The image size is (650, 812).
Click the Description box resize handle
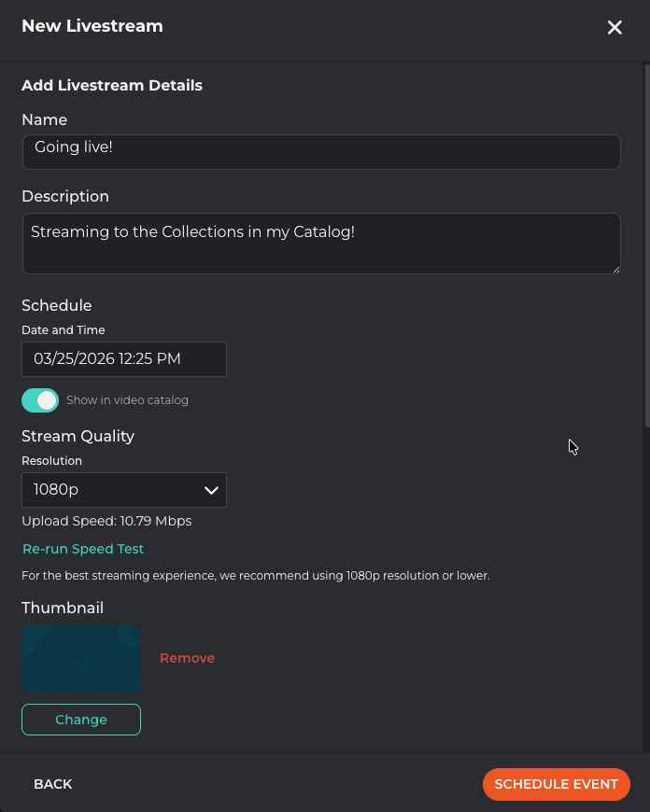coord(615,269)
